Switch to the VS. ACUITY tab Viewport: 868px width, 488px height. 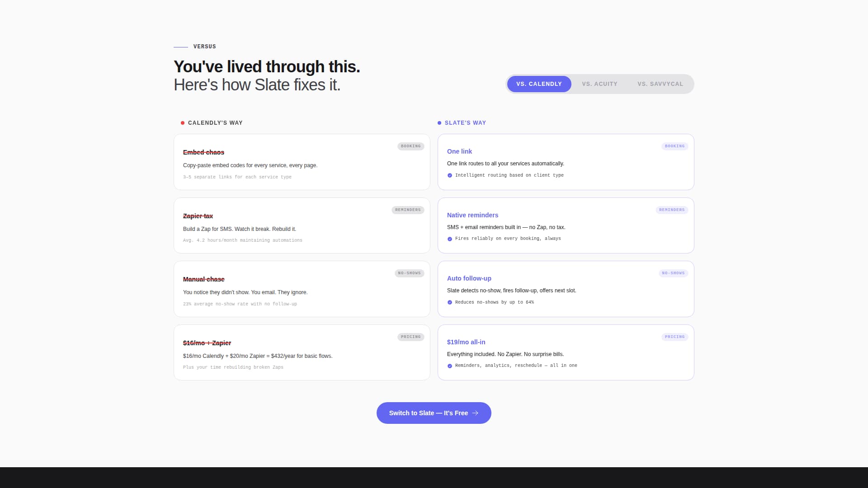coord(599,84)
